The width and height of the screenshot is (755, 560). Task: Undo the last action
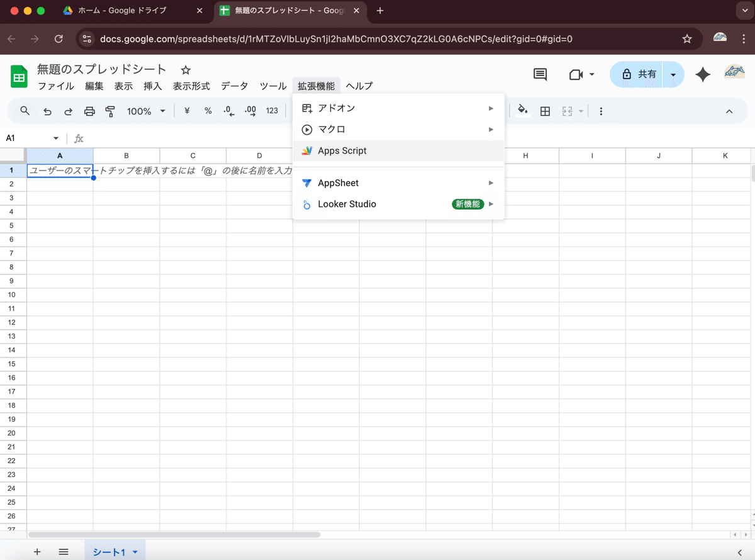[x=47, y=111]
